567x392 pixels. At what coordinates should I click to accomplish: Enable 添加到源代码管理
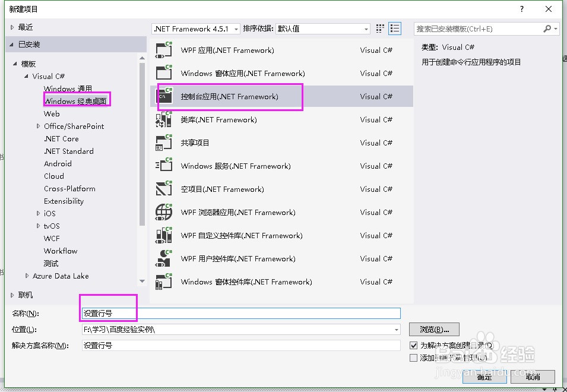point(412,357)
